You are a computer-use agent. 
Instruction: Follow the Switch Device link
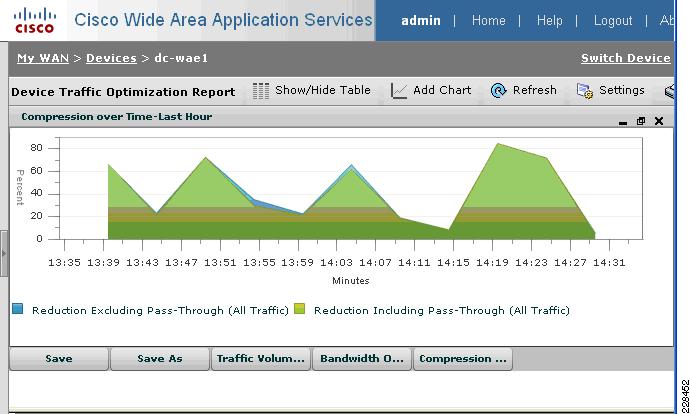click(x=626, y=58)
